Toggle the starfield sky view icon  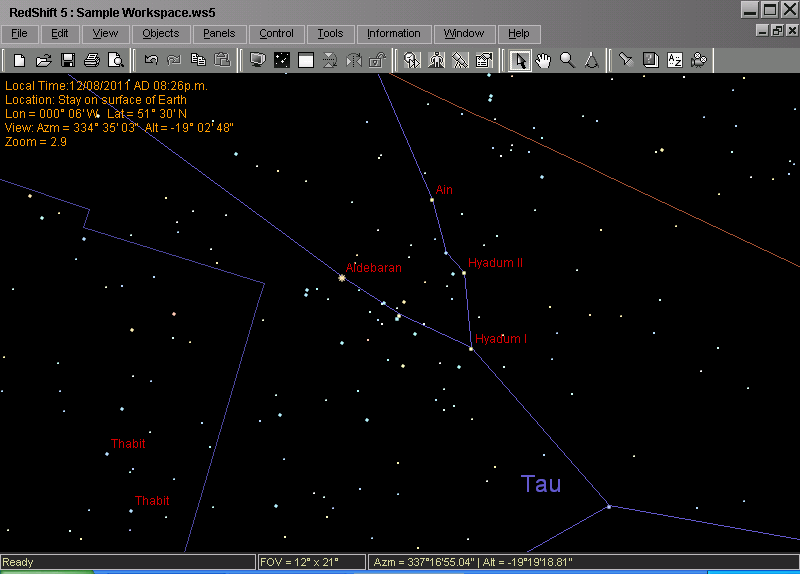[282, 60]
